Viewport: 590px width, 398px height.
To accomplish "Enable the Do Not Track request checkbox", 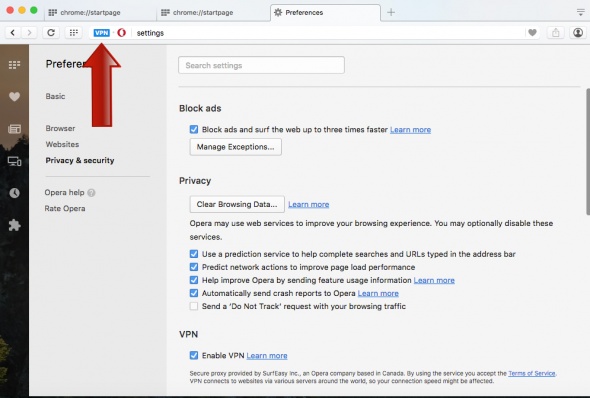I will [x=194, y=306].
